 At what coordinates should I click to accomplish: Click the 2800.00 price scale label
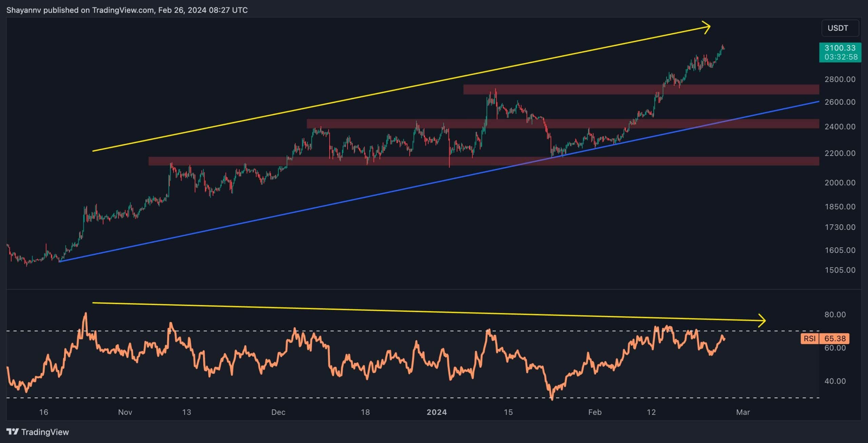pyautogui.click(x=840, y=79)
